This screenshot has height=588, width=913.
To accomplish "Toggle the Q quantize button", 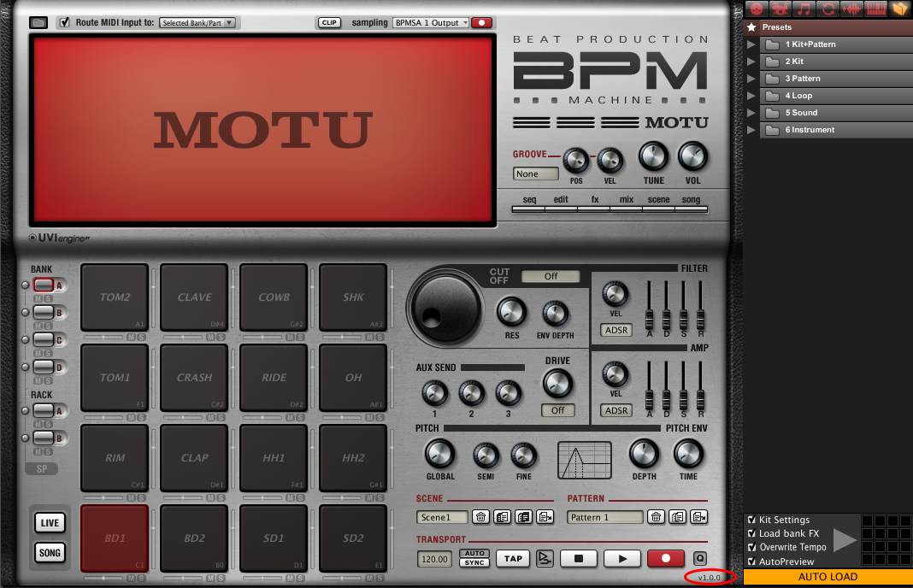I will click(x=700, y=559).
